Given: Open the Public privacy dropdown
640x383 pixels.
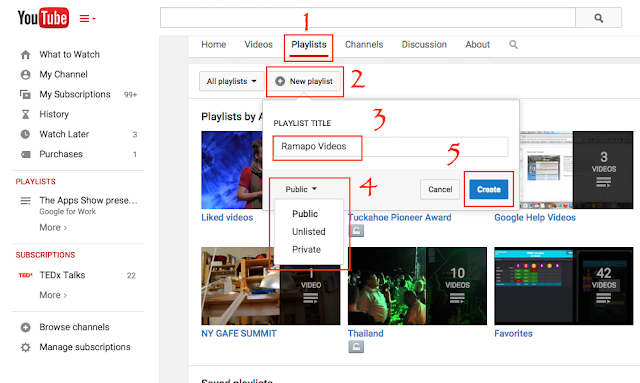Looking at the screenshot, I should (x=301, y=189).
